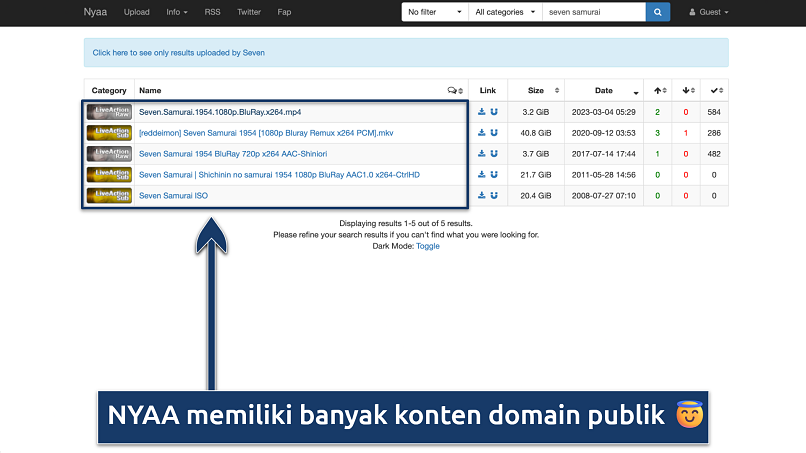Sort by completed downloads checkmark column
The image size is (806, 453).
pyautogui.click(x=714, y=90)
